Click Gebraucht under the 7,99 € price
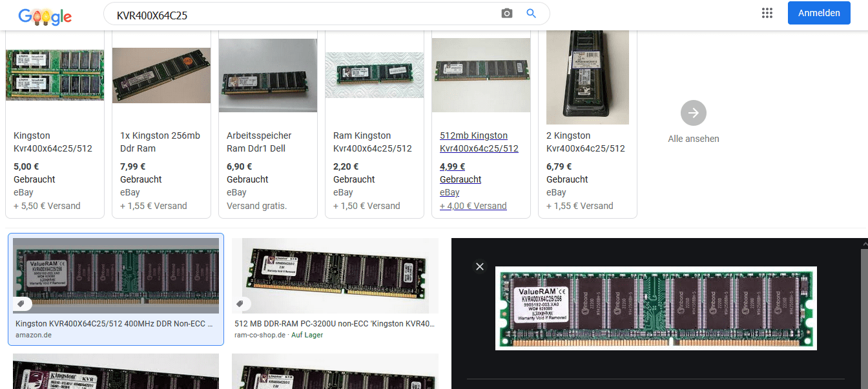Viewport: 868px width, 389px height. point(141,179)
